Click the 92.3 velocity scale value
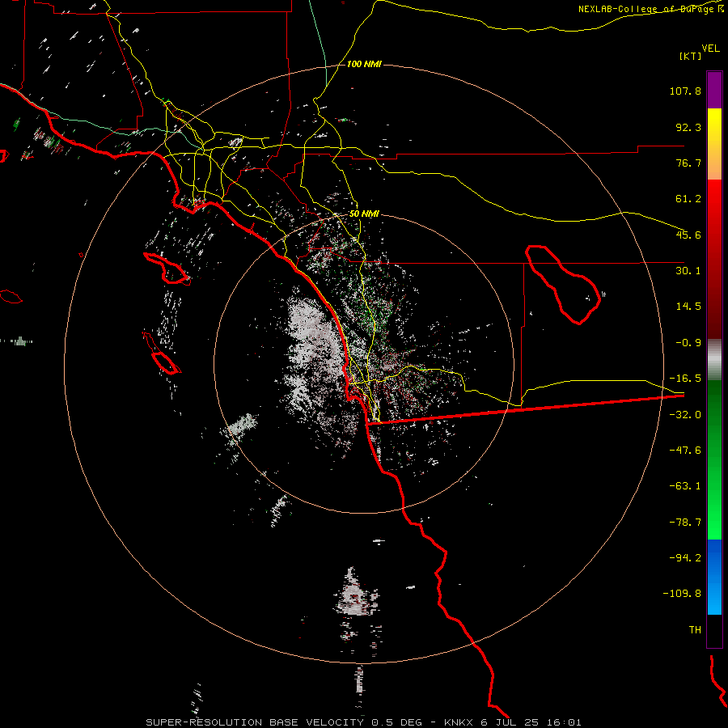This screenshot has height=728, width=728. click(688, 127)
